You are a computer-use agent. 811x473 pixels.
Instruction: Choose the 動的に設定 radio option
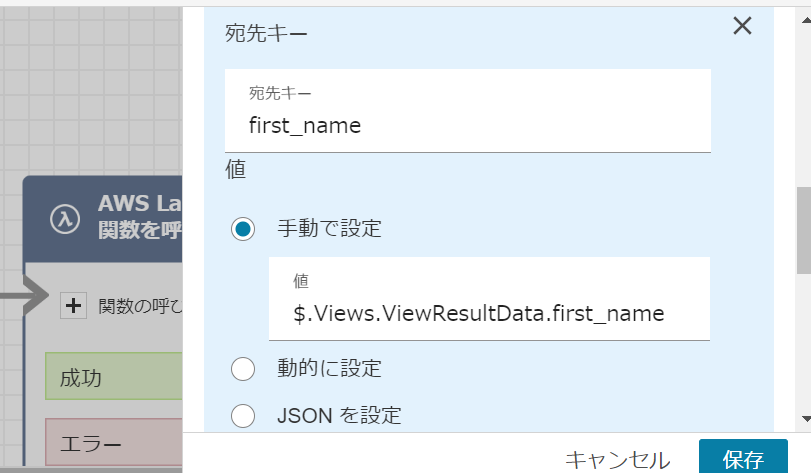click(243, 369)
